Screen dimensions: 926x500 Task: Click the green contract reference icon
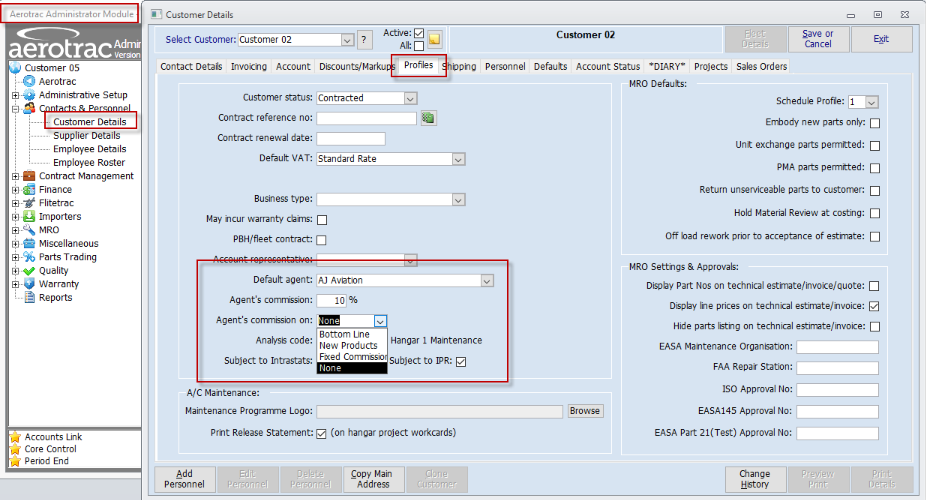428,118
